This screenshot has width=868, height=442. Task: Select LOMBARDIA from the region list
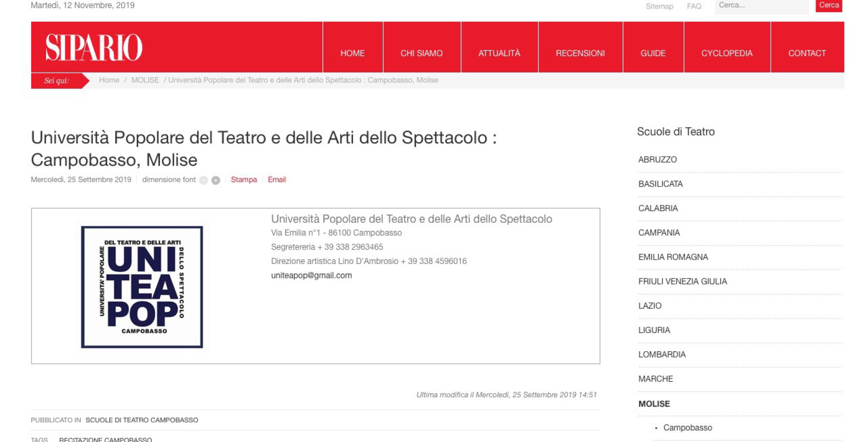[661, 355]
